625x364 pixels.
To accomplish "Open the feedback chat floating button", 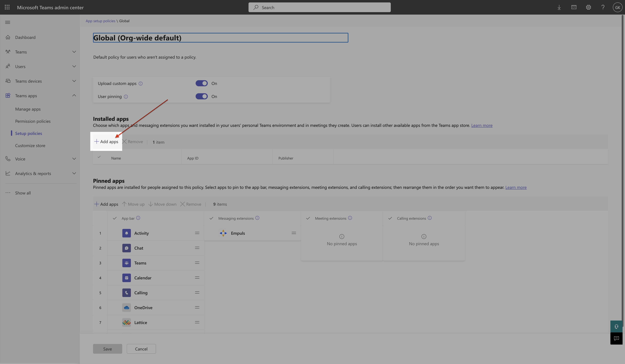I will (616, 338).
